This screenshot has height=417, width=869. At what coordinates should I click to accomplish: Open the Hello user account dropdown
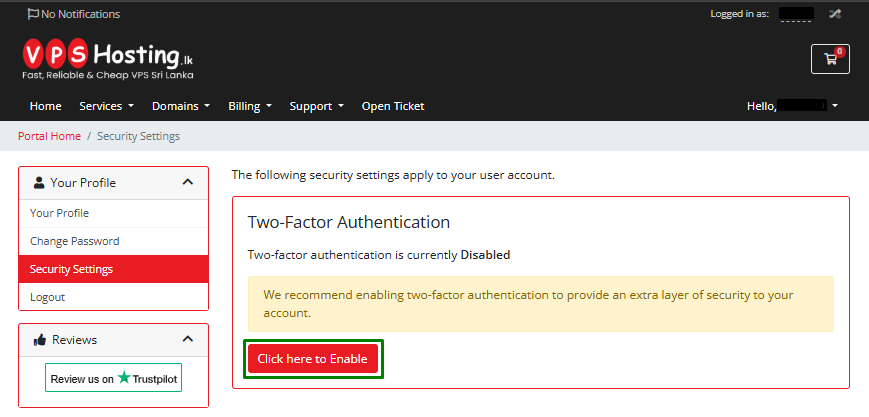pyautogui.click(x=792, y=106)
